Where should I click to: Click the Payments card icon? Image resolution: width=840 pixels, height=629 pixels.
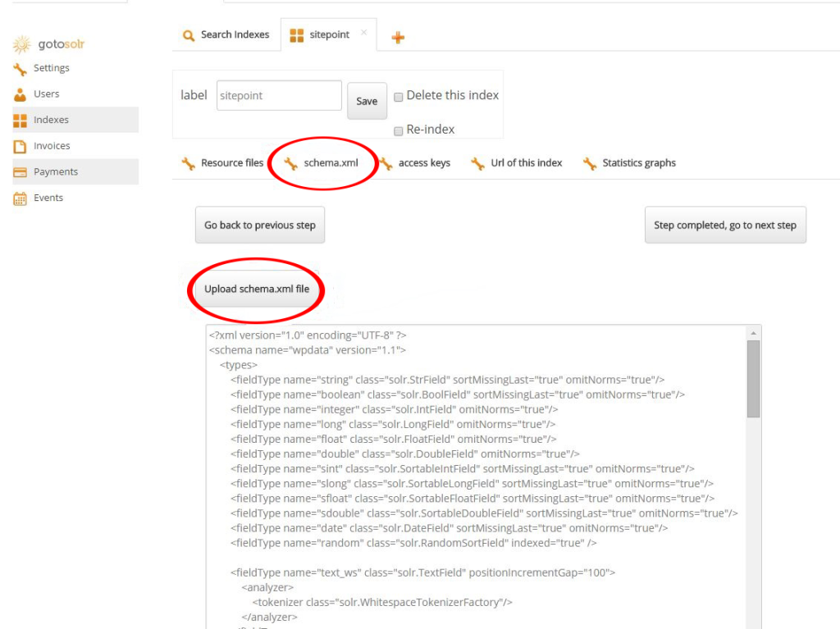[20, 172]
